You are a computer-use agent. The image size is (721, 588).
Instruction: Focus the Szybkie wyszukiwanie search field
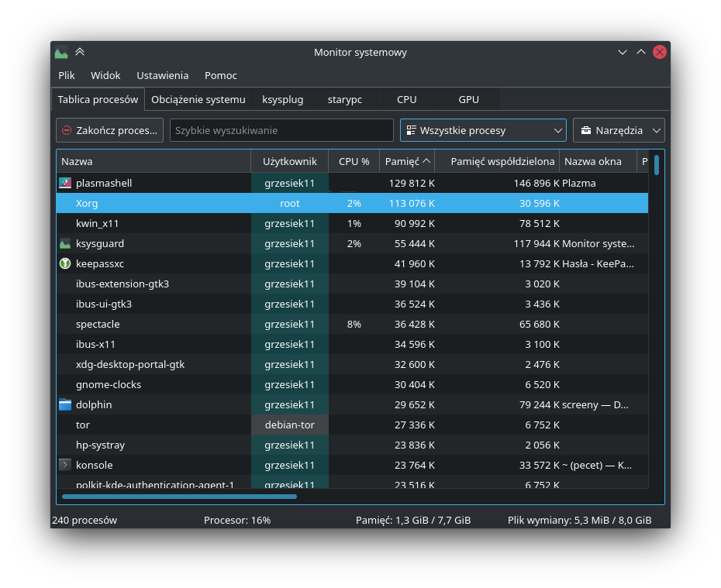point(281,130)
